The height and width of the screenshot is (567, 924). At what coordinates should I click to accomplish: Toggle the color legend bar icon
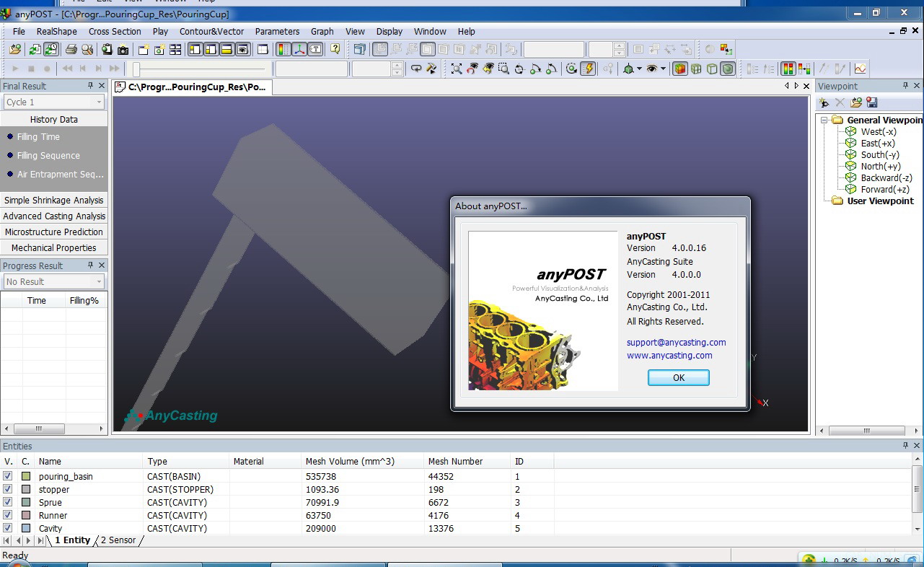(x=283, y=49)
